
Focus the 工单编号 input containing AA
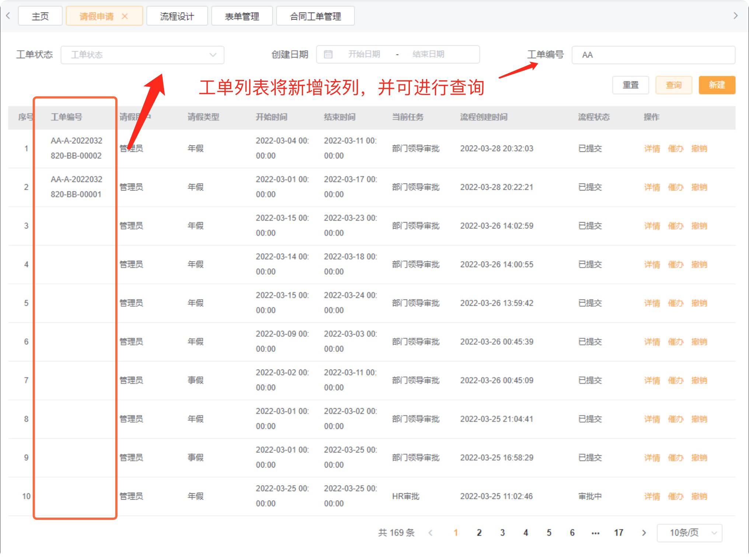(x=653, y=55)
